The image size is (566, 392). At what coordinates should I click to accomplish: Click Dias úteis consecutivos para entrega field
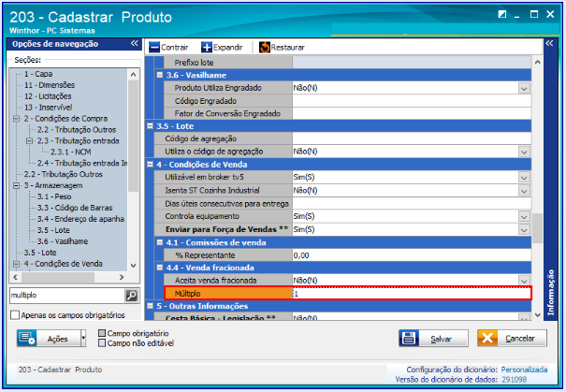pyautogui.click(x=412, y=204)
